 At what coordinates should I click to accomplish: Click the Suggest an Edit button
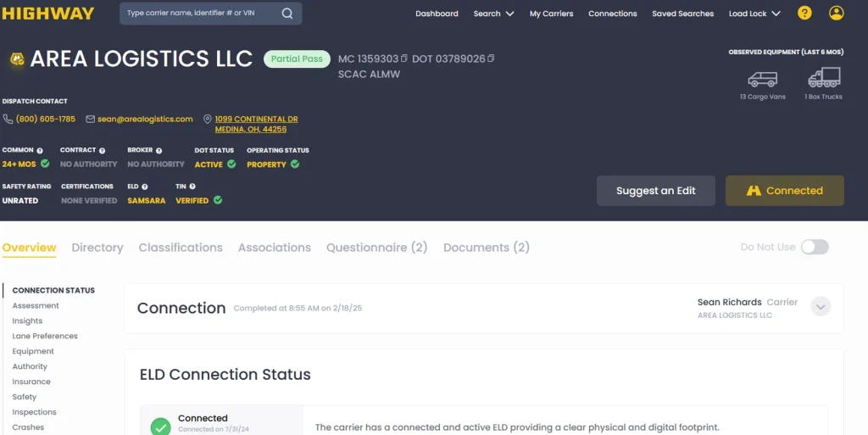tap(655, 191)
